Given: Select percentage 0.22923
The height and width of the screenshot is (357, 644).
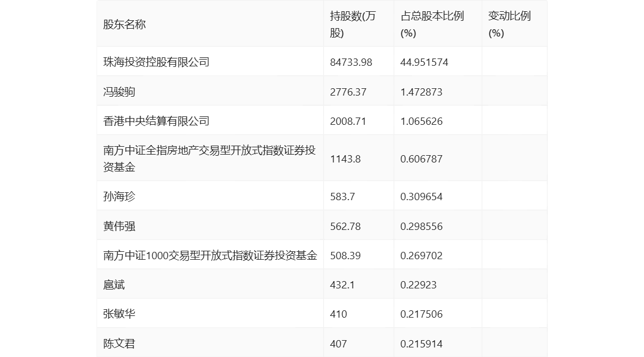Looking at the screenshot, I should (x=418, y=284).
